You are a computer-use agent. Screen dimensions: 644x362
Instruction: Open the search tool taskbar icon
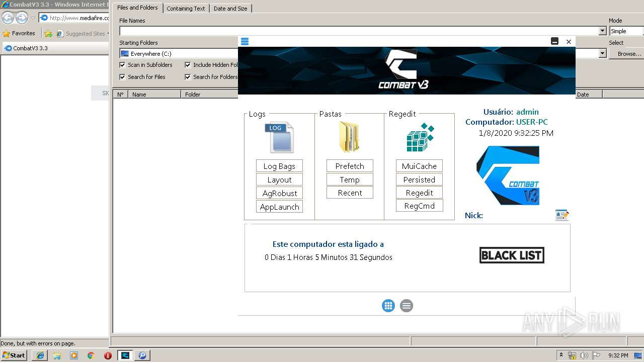tap(142, 355)
